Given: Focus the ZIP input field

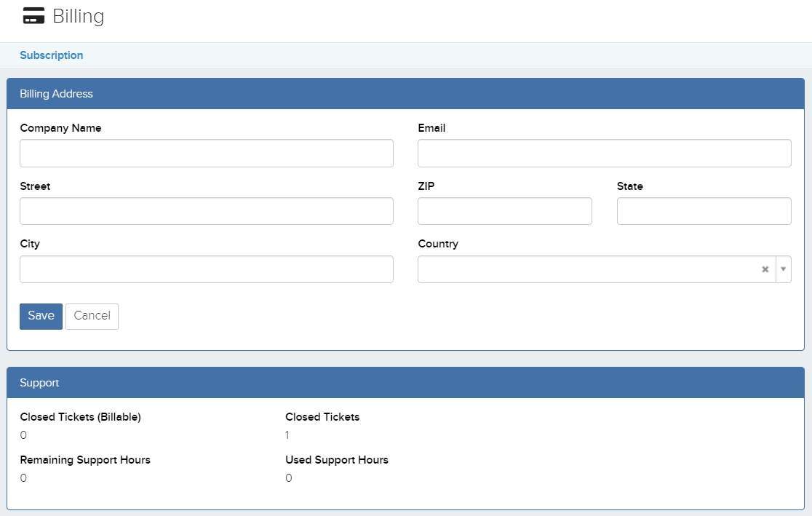Looking at the screenshot, I should 505,211.
